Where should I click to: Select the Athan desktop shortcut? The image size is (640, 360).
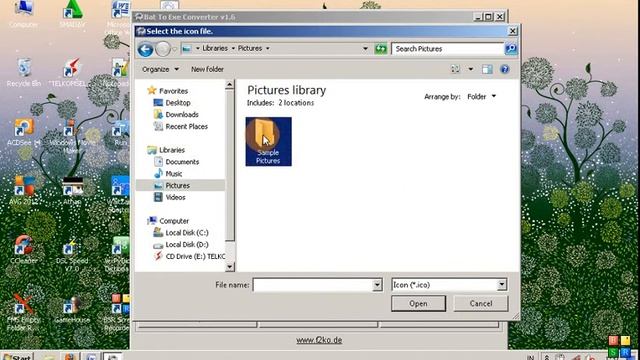(x=72, y=191)
